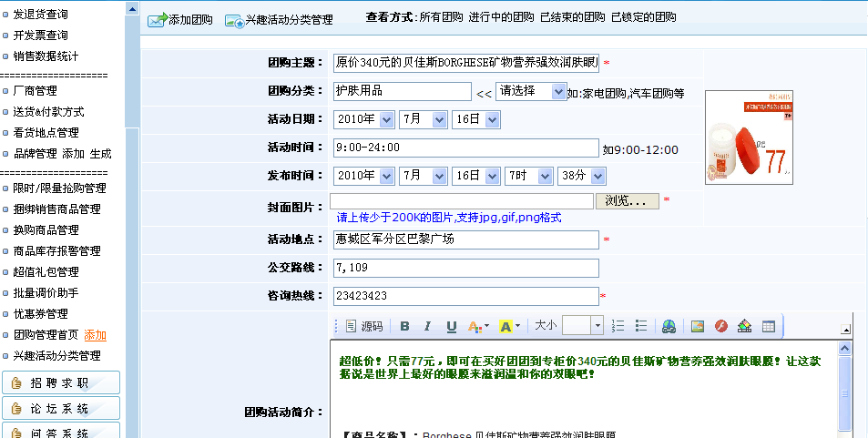This screenshot has height=438, width=868.
Task: Insert an image via editor toolbar
Action: pyautogui.click(x=698, y=326)
